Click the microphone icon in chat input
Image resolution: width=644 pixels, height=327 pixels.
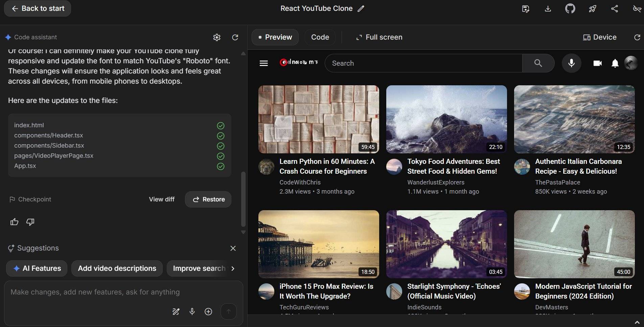[x=192, y=311]
